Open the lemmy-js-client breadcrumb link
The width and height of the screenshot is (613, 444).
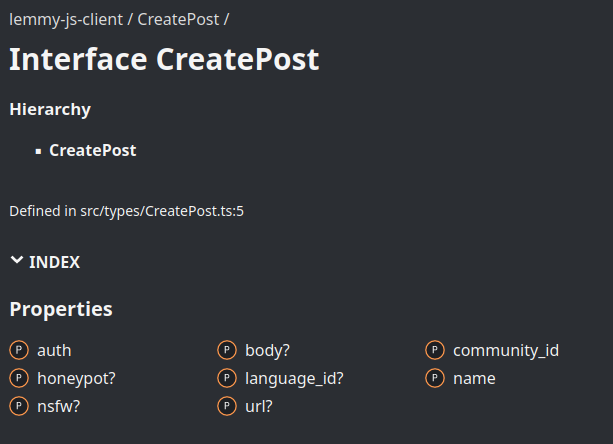pos(66,20)
